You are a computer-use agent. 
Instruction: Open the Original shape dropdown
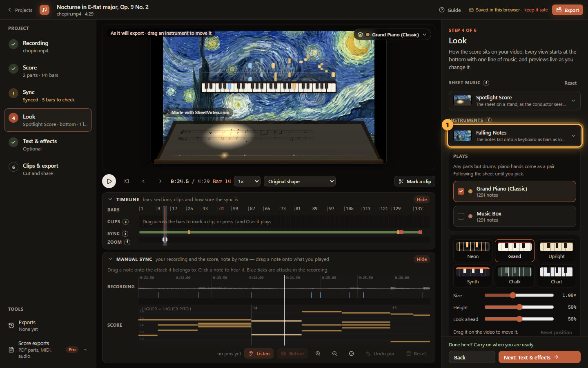click(300, 182)
